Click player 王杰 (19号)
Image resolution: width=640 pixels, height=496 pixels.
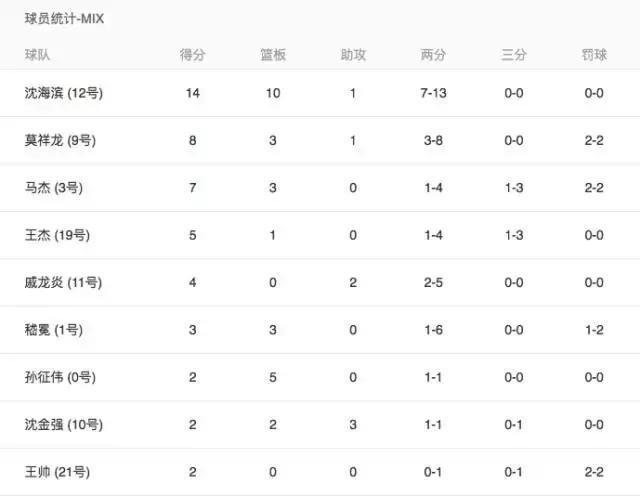click(x=56, y=235)
